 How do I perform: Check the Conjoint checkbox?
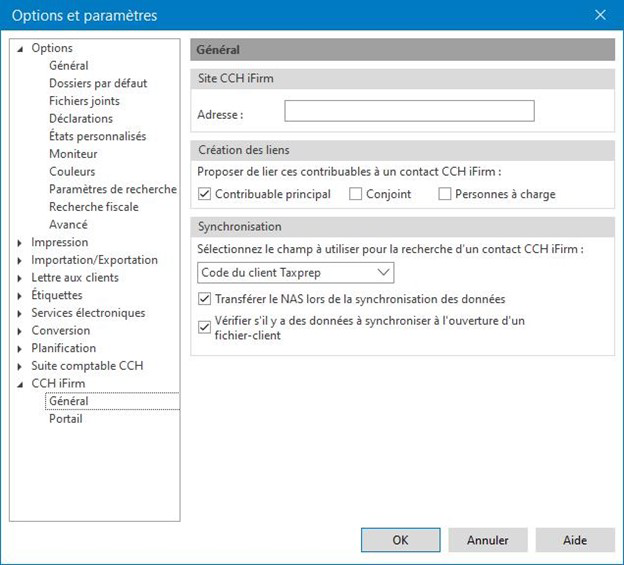(355, 194)
